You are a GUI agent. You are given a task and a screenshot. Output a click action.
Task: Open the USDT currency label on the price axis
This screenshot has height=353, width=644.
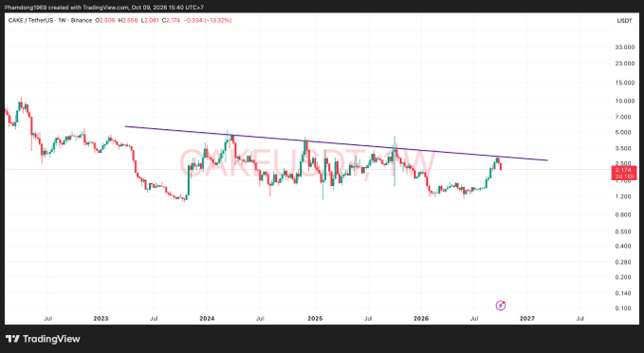pos(624,21)
